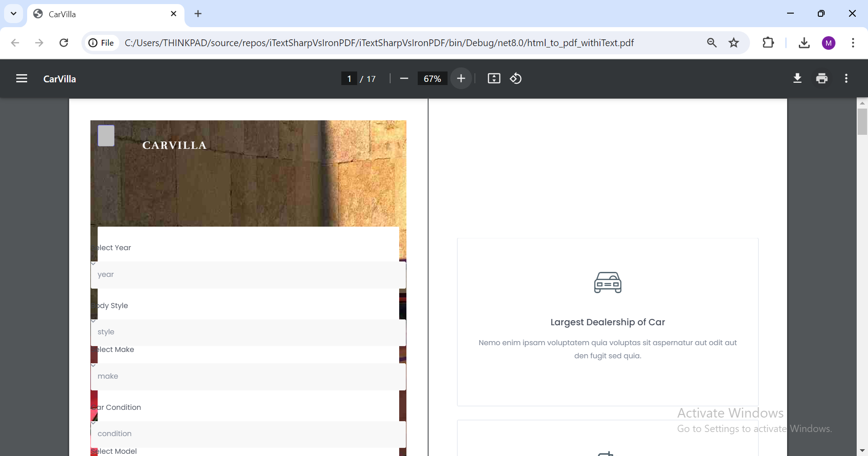Open the make dropdown
Viewport: 868px width, 456px height.
[x=248, y=376]
